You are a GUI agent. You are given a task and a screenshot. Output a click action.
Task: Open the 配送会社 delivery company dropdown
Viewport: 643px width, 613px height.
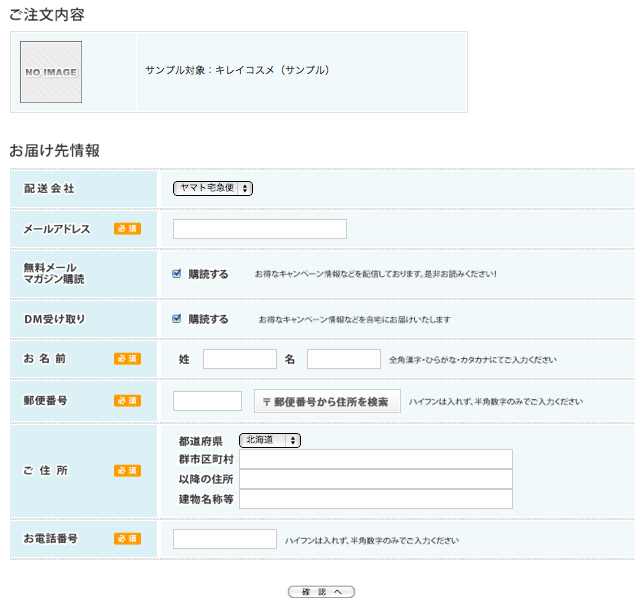[213, 188]
